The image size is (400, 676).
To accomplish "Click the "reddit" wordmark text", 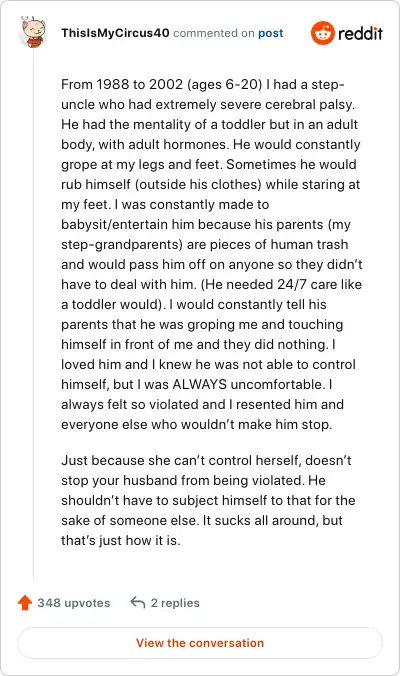I will click(360, 33).
